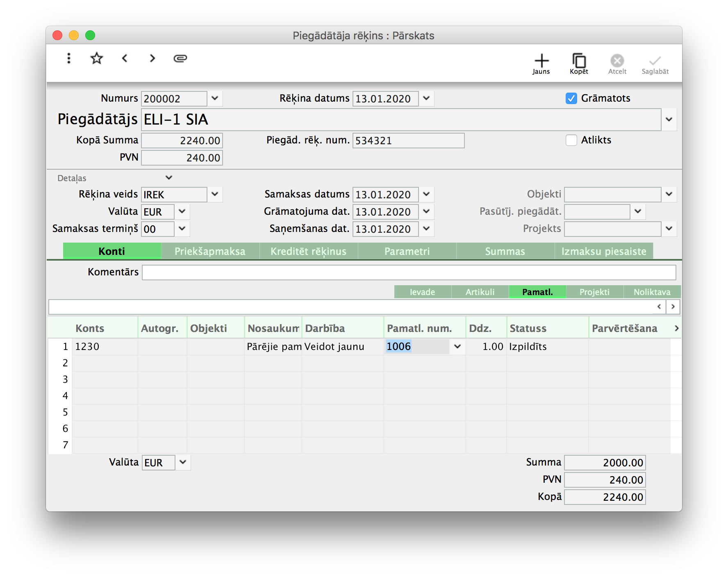This screenshot has width=728, height=577.
Task: Click row number 2 in table
Action: [65, 363]
